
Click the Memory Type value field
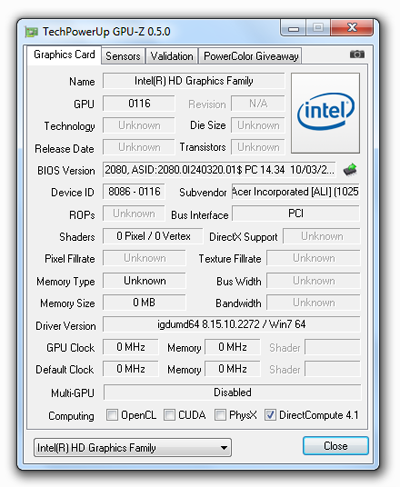[144, 281]
